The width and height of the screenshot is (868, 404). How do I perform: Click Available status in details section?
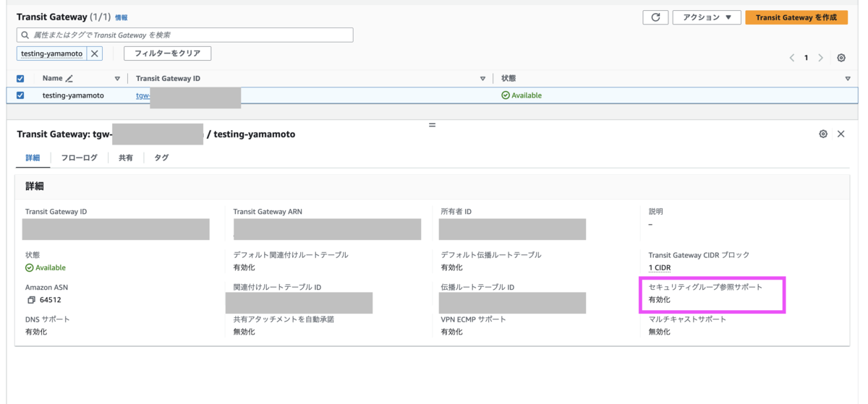point(46,267)
